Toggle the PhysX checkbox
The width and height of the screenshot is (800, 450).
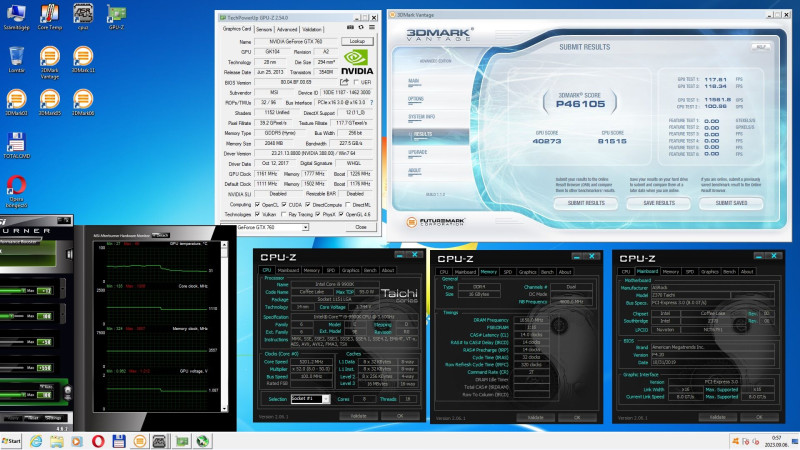coord(317,214)
